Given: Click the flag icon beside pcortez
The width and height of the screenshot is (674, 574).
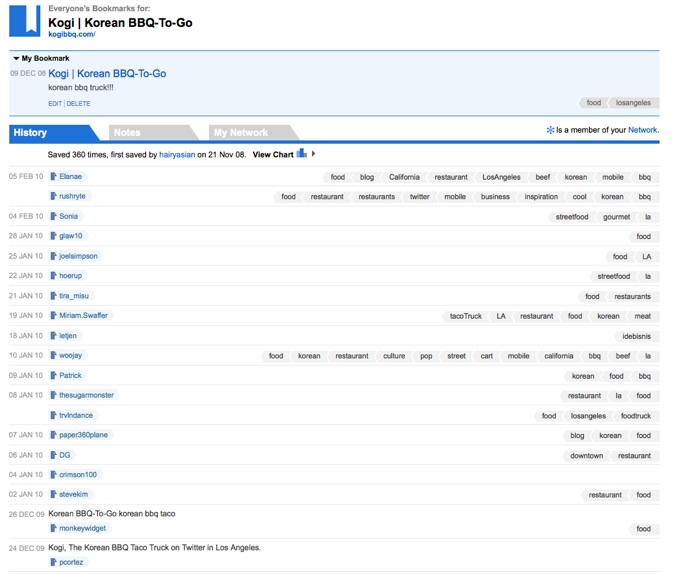Looking at the screenshot, I should 54,562.
